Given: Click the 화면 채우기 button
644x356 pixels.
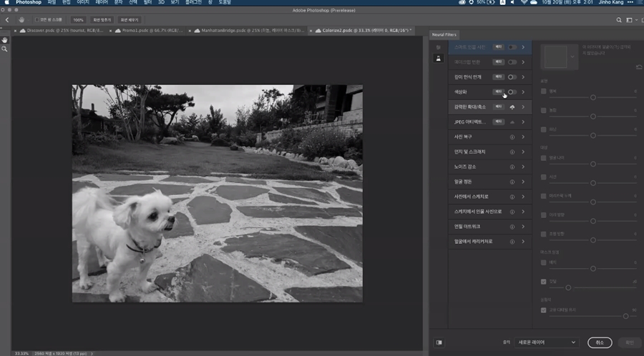Looking at the screenshot, I should coord(130,20).
